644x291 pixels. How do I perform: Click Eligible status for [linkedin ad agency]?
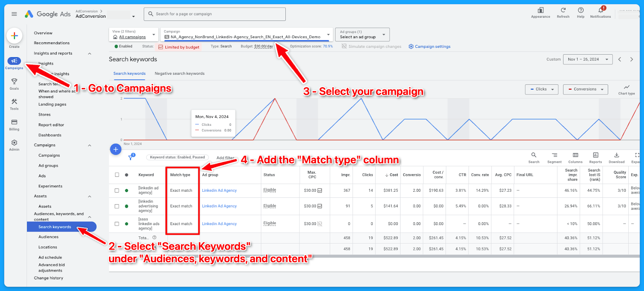270,190
